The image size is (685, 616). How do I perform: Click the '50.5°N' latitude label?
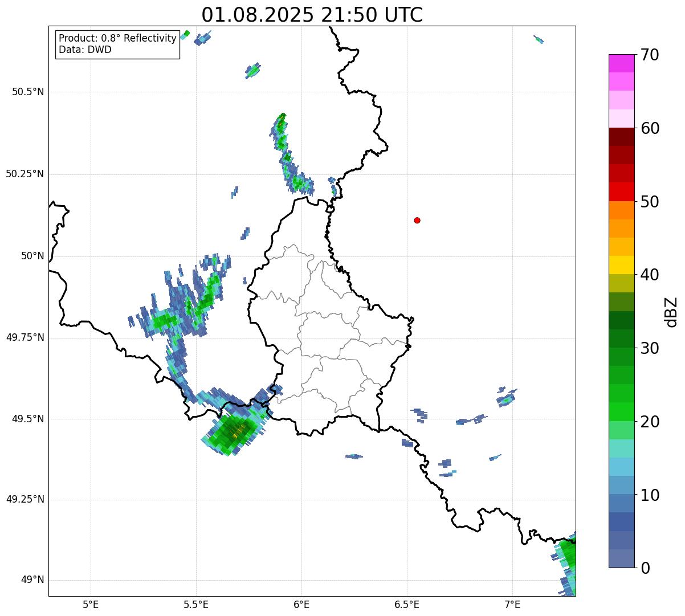point(28,92)
